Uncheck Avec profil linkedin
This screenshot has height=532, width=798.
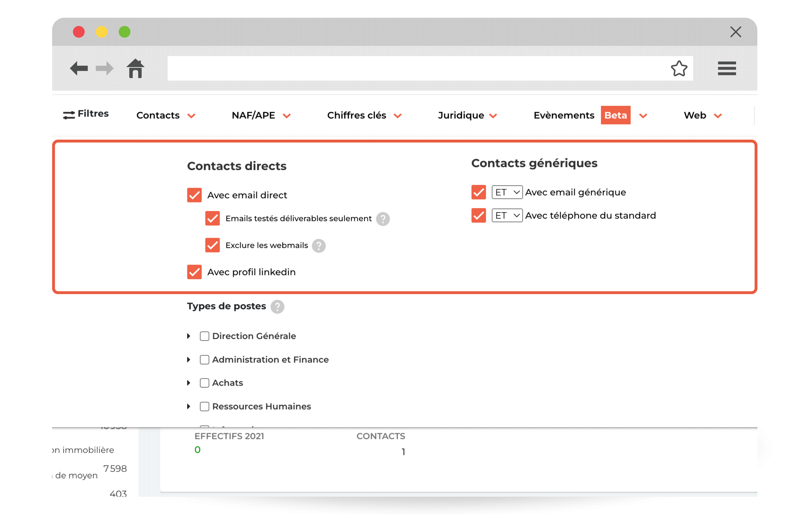click(194, 272)
